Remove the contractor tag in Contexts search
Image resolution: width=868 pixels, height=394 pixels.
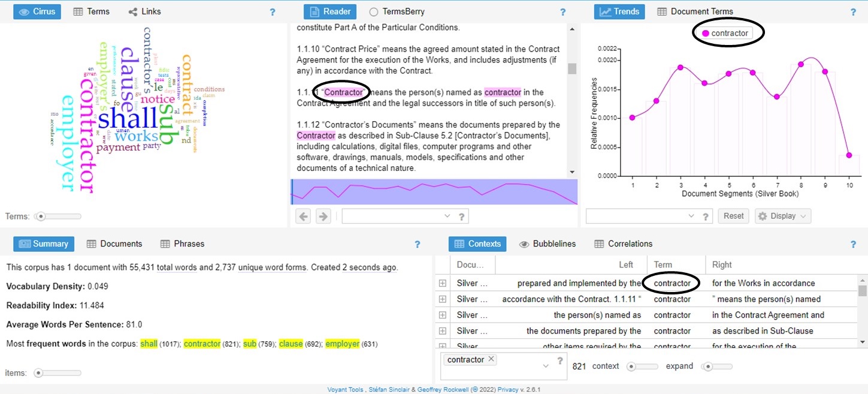[491, 359]
